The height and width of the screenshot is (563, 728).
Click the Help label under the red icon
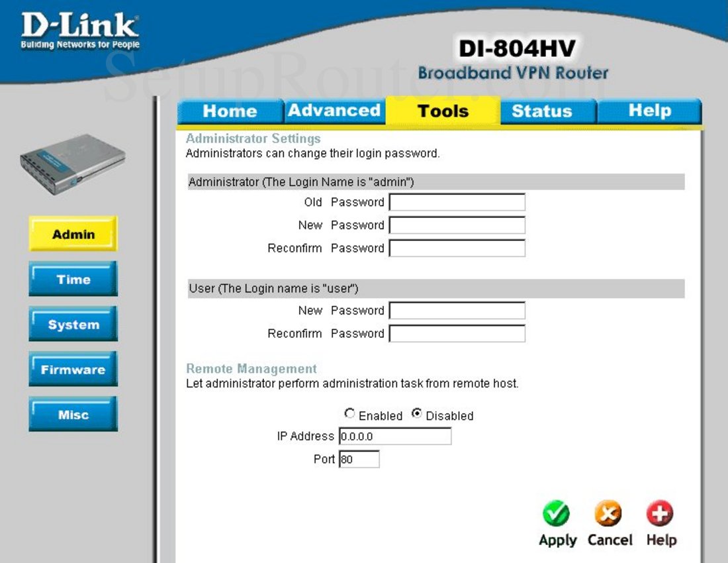661,540
